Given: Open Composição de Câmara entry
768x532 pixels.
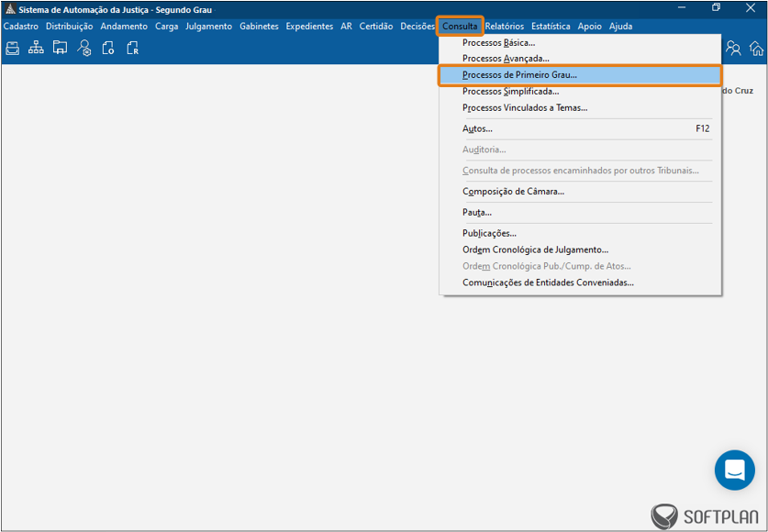Looking at the screenshot, I should tap(513, 192).
